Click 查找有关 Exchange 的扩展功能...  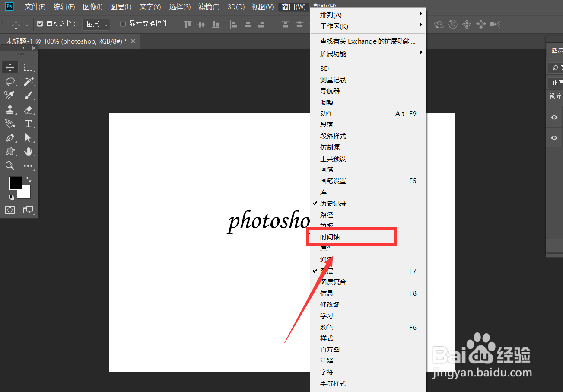coord(369,41)
